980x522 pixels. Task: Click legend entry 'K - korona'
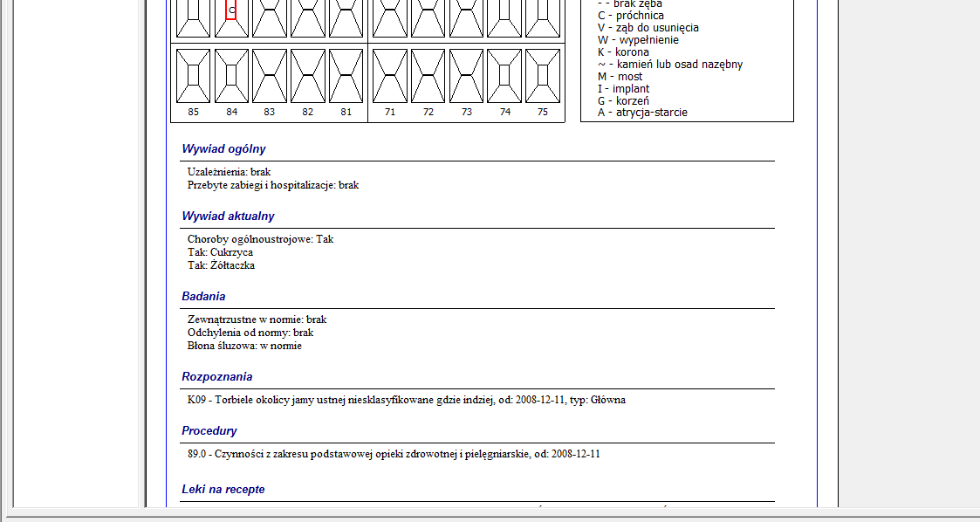[623, 52]
